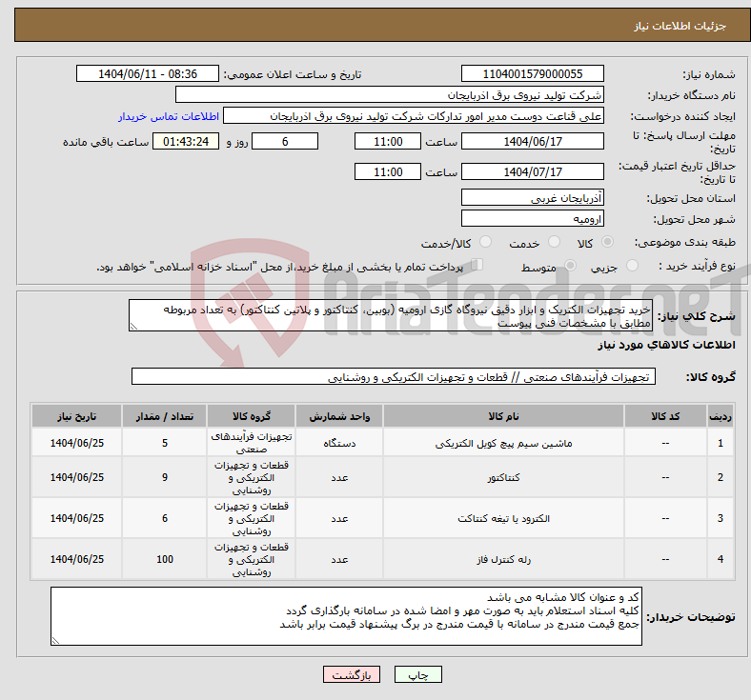The height and width of the screenshot is (700, 751).
Task: Click the remaining time 01:43:24 field
Action: click(186, 141)
